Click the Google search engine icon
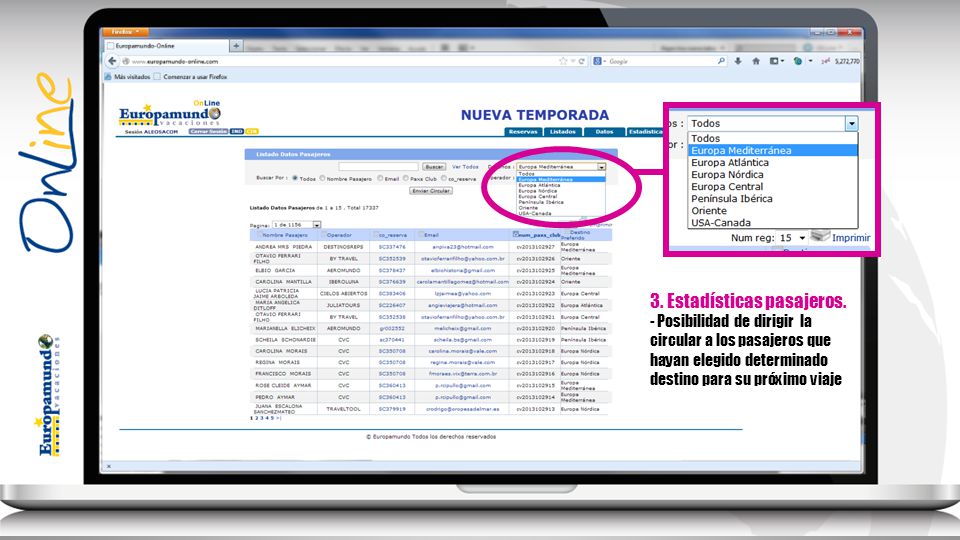The height and width of the screenshot is (540, 960). (x=597, y=61)
